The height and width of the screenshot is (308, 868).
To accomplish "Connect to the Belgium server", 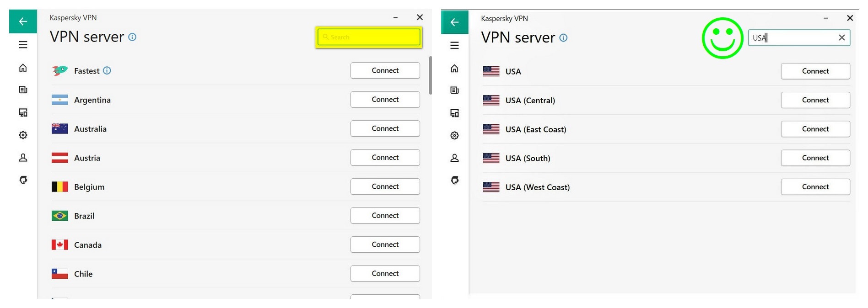I will pyautogui.click(x=385, y=186).
